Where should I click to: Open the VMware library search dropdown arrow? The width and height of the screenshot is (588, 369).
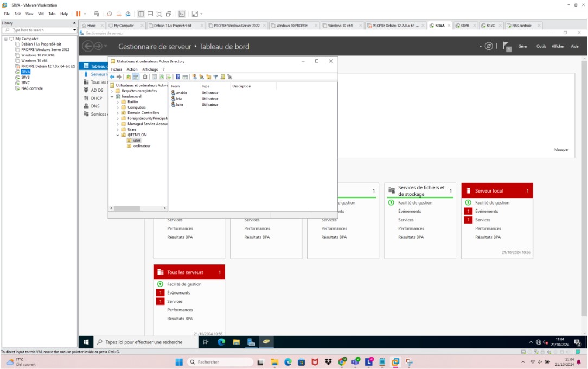tap(74, 30)
